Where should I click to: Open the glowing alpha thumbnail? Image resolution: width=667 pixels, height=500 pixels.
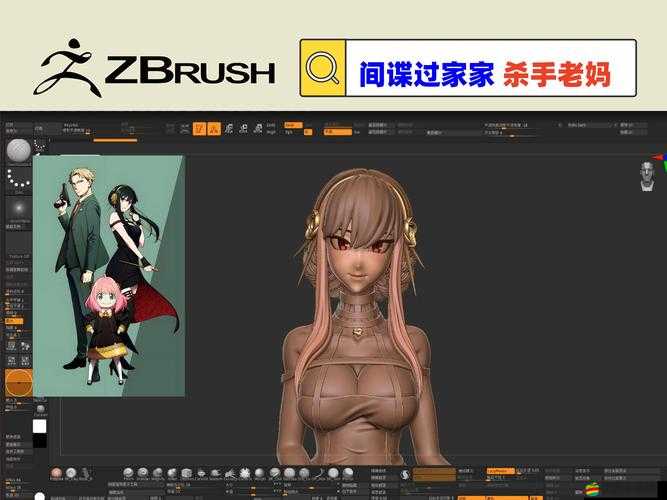(18, 208)
